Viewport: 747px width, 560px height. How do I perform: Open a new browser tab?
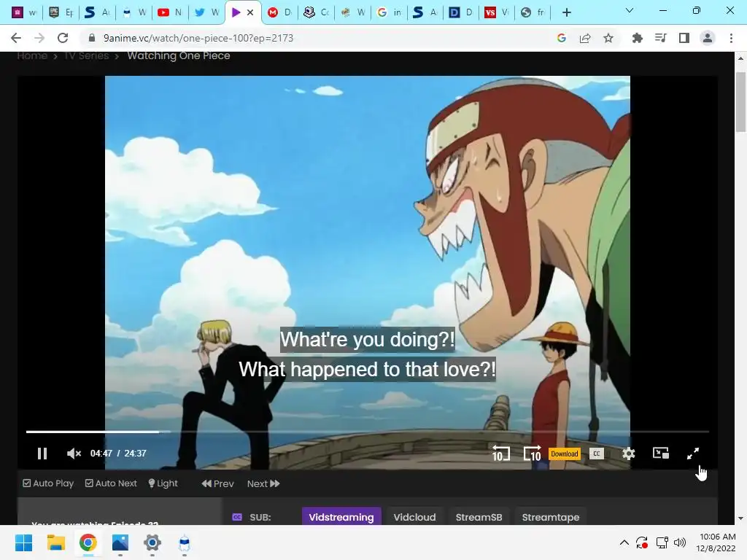point(566,12)
